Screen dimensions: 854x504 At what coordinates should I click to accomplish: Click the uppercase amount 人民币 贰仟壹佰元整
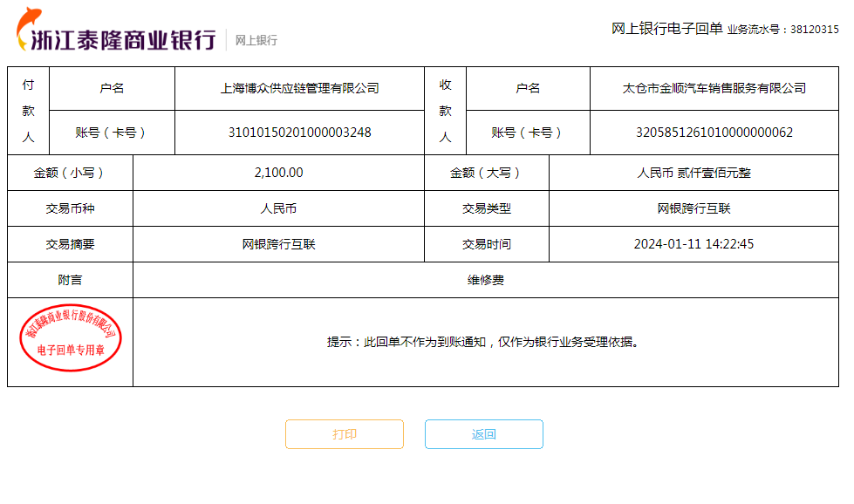click(x=693, y=173)
